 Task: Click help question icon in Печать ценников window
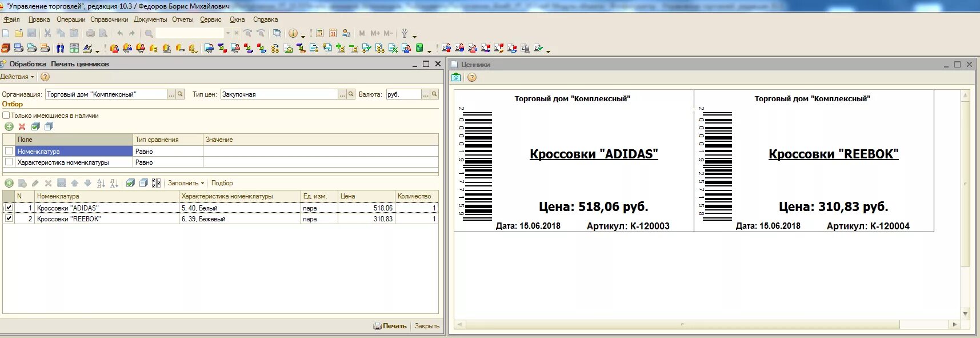(45, 77)
